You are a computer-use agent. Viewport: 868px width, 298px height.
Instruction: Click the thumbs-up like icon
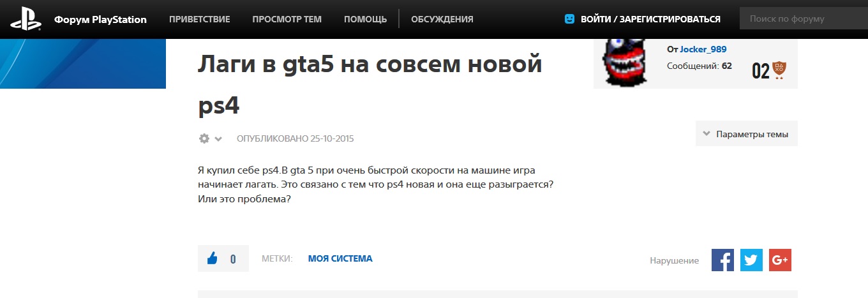(213, 258)
